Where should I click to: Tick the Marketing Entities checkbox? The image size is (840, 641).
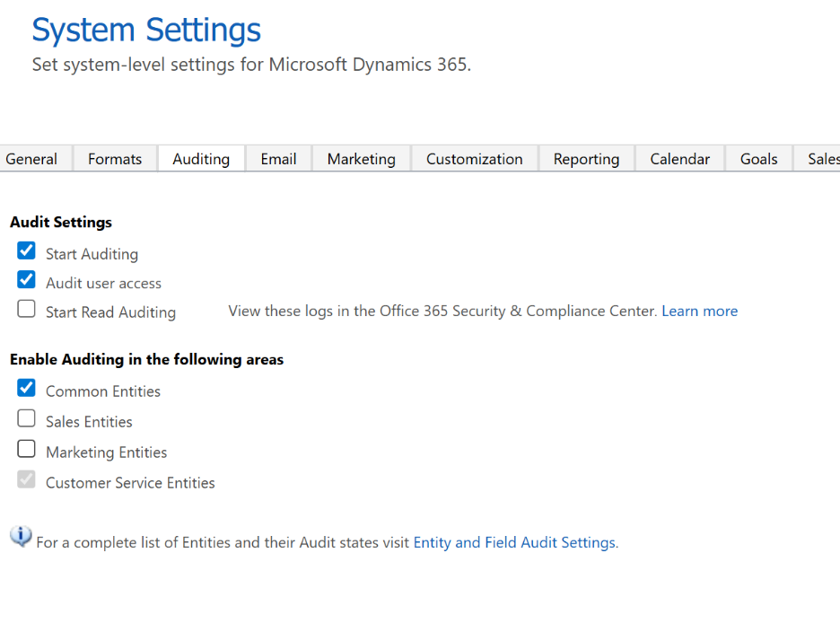point(27,449)
